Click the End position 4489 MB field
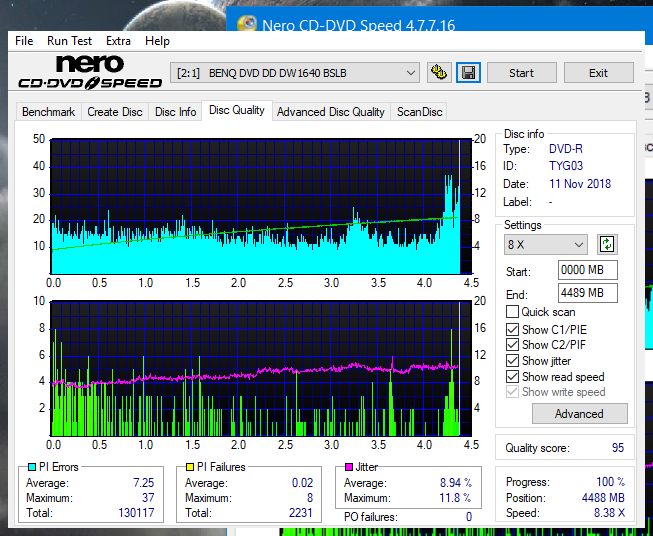 click(587, 293)
